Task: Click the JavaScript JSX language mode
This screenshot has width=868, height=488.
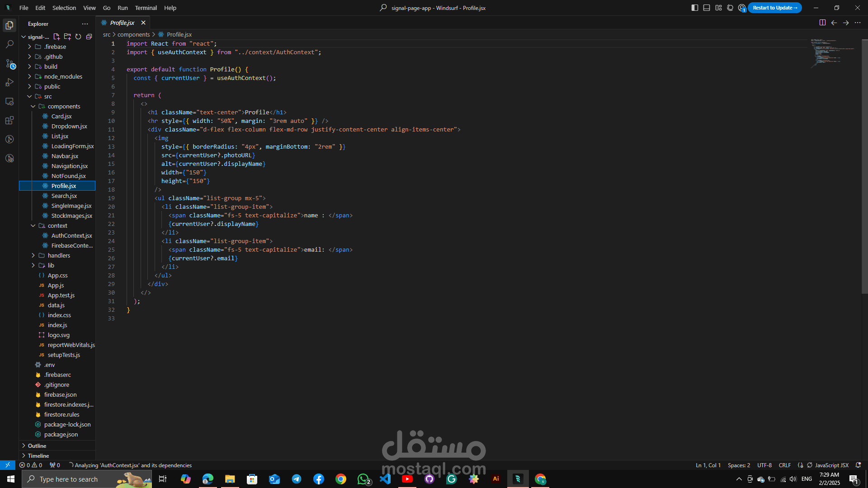Action: coord(831,465)
